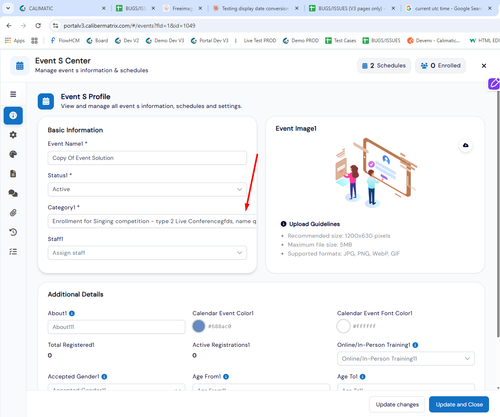
Task: Click the Update changes button
Action: coord(397,405)
